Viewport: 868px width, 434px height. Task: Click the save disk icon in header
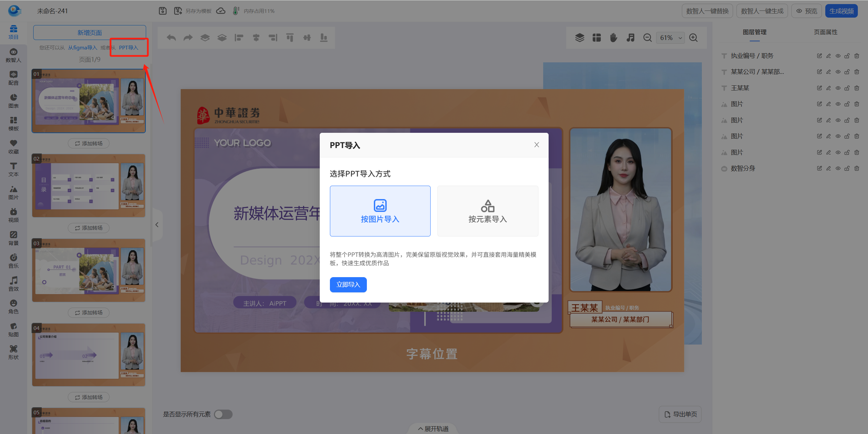[163, 11]
